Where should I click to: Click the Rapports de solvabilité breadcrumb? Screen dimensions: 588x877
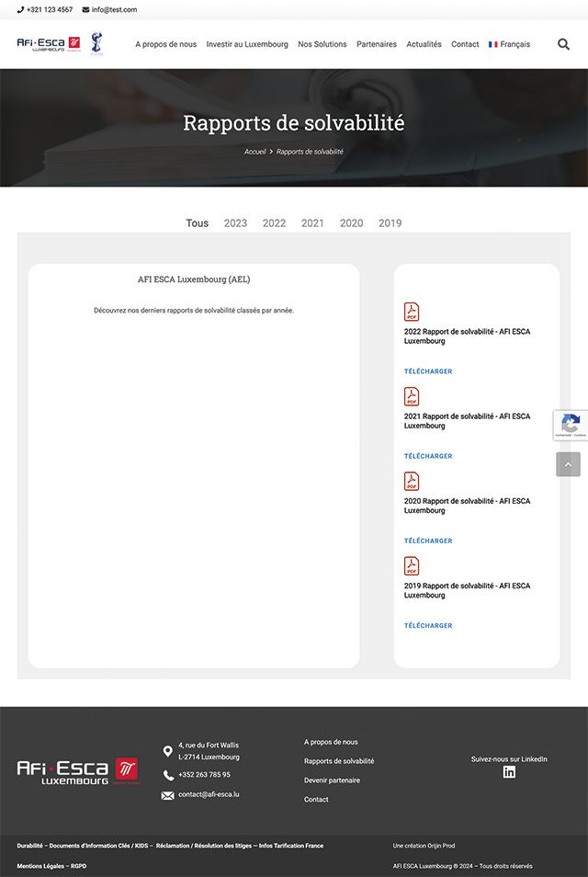click(310, 152)
